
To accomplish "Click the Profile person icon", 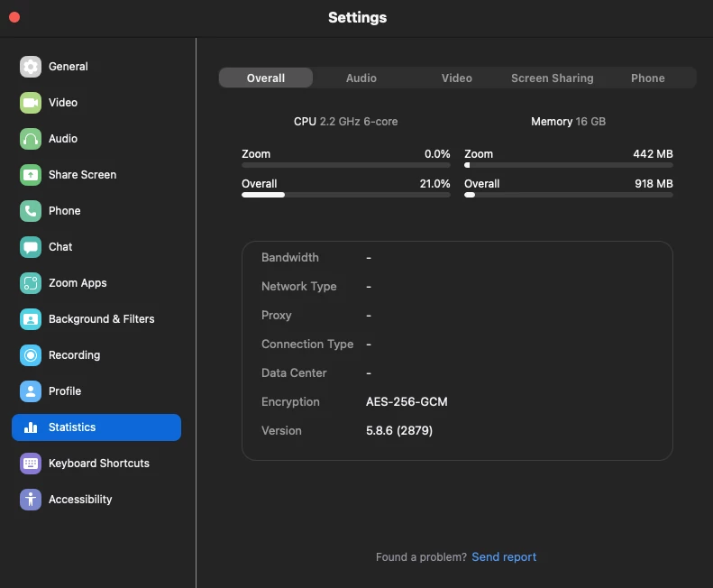I will 31,391.
